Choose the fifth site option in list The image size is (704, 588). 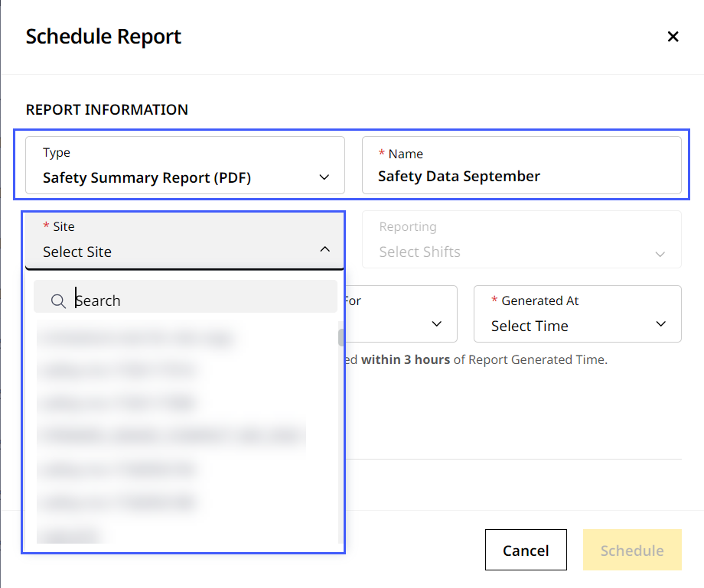coord(119,469)
